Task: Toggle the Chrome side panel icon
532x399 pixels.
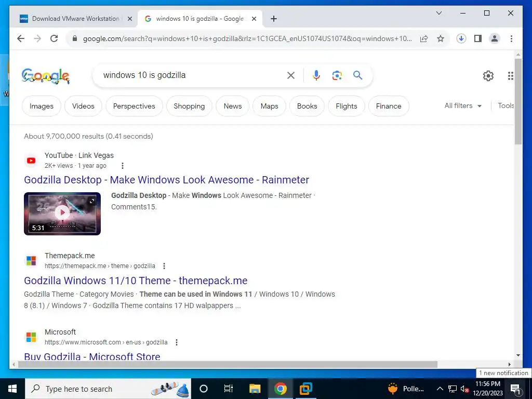Action: click(478, 38)
